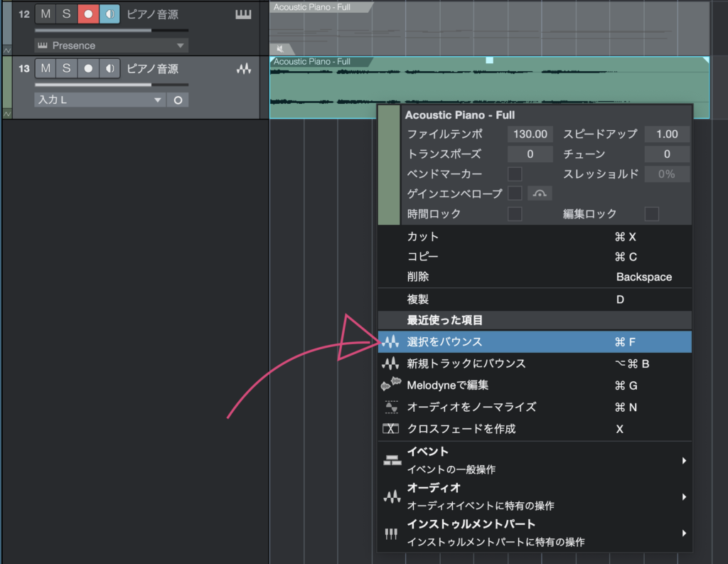
Task: Click the gain envelope curve icon button
Action: point(540,193)
